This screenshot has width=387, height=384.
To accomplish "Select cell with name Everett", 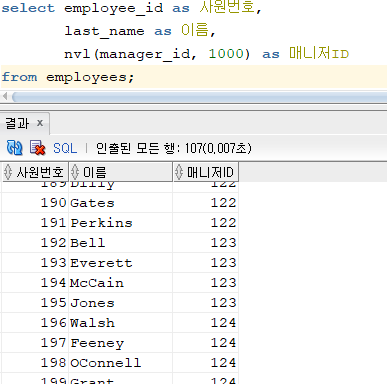I will (121, 263).
